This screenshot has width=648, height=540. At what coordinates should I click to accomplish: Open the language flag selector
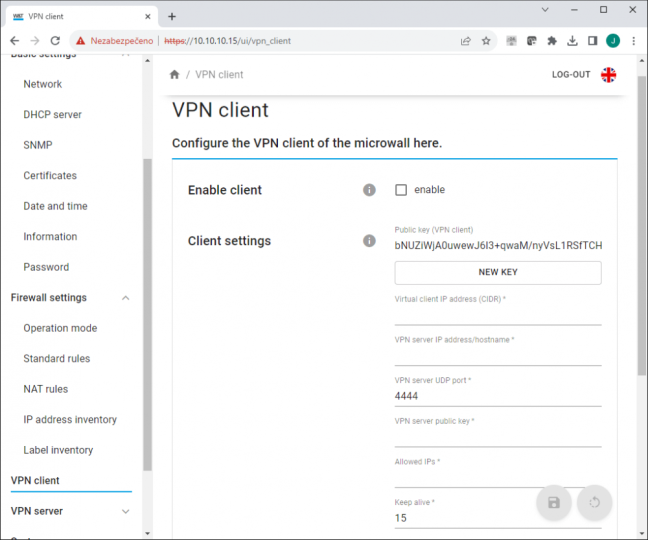tap(608, 75)
